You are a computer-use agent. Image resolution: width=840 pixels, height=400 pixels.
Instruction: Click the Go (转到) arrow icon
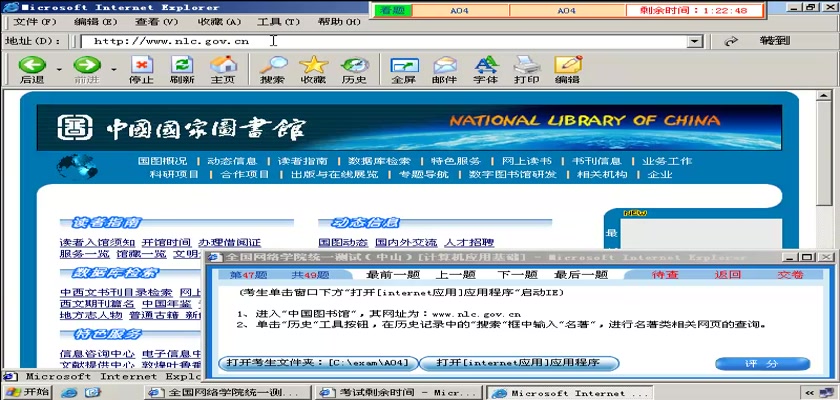(x=731, y=41)
